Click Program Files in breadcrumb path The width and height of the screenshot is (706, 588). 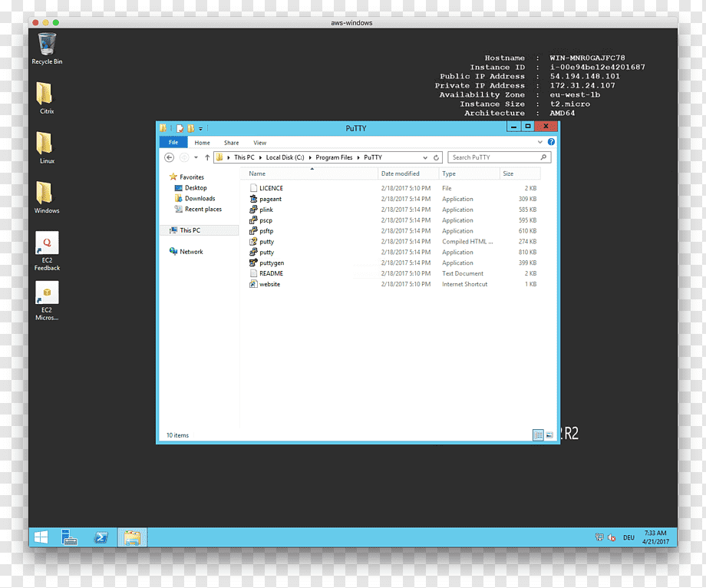coord(334,157)
